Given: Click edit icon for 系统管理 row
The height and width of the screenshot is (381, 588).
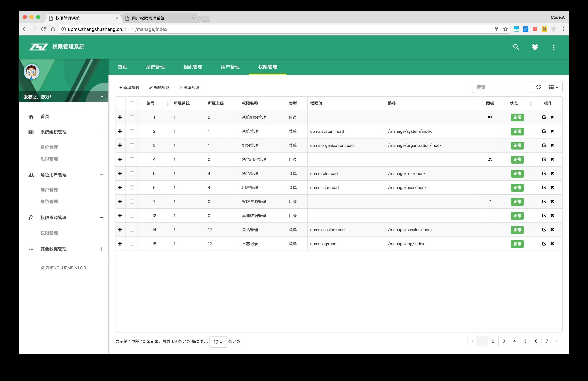Looking at the screenshot, I should tap(544, 131).
